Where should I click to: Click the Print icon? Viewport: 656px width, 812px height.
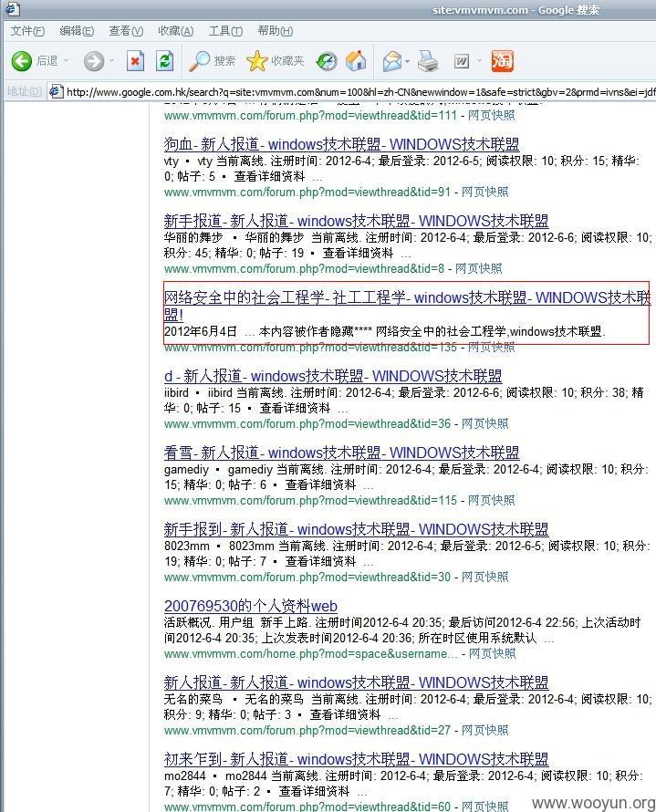(428, 61)
